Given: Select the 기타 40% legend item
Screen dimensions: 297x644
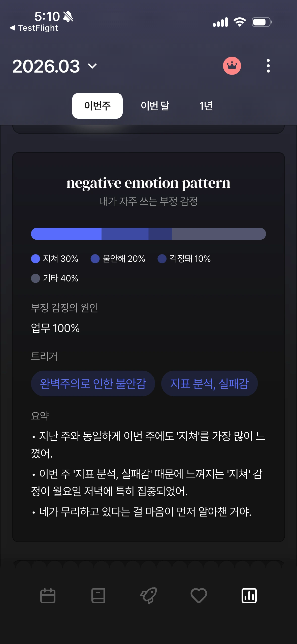Looking at the screenshot, I should 55,278.
